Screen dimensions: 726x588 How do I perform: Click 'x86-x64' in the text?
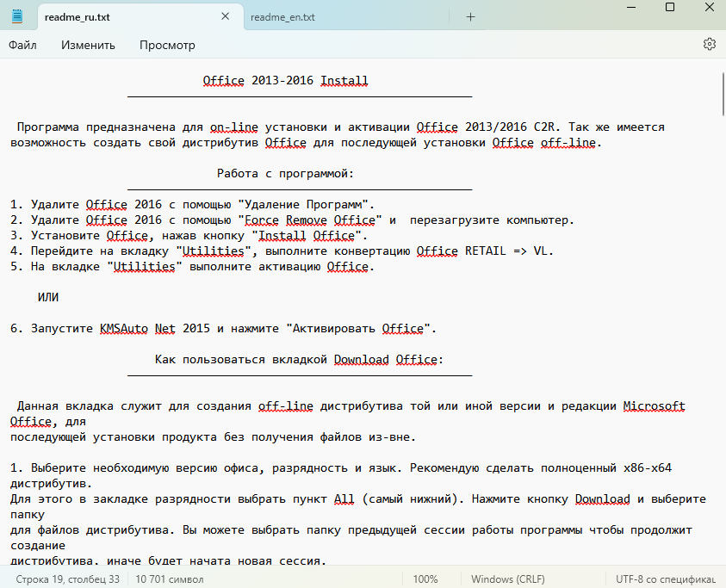tap(648, 467)
